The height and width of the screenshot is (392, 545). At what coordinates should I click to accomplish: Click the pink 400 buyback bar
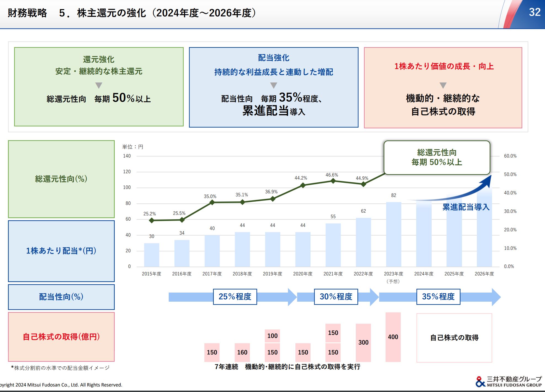click(393, 337)
